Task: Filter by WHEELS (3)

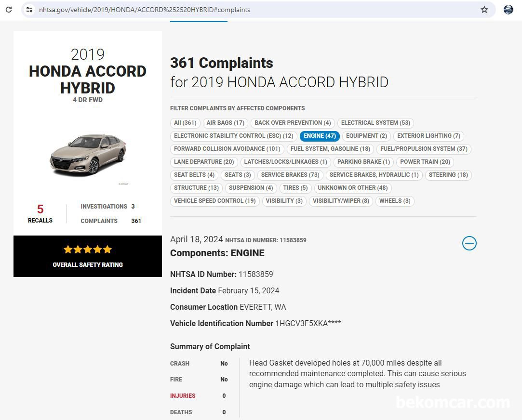Action: (395, 201)
